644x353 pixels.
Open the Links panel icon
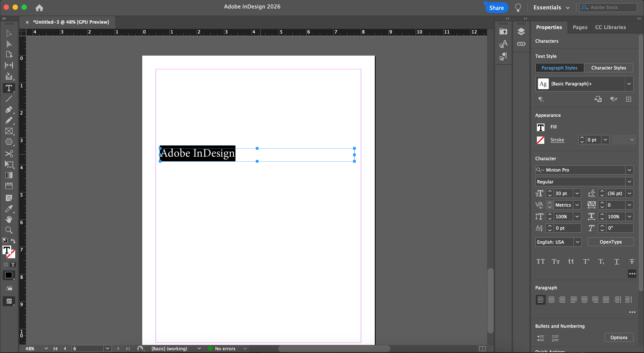[x=521, y=44]
